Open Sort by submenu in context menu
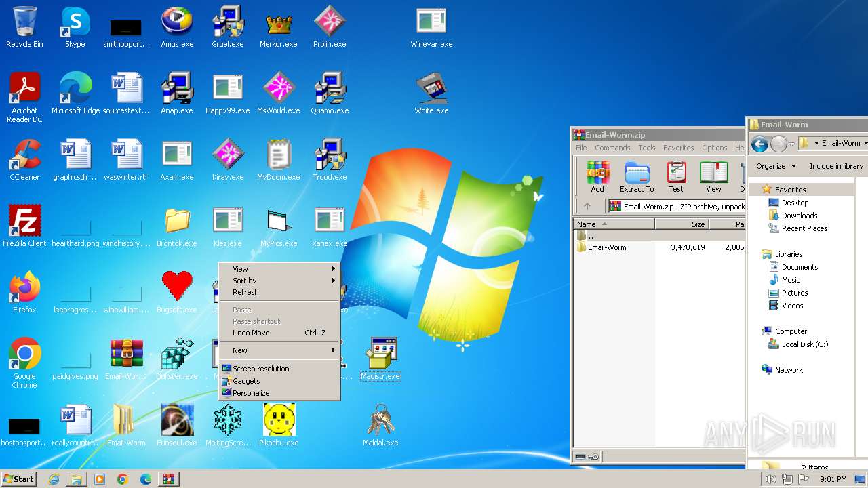 click(x=279, y=281)
